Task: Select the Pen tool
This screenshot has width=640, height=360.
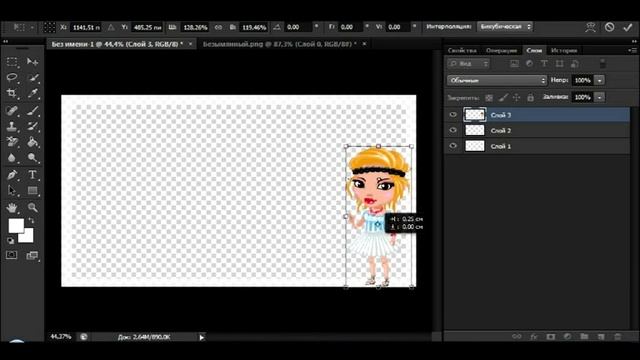Action: point(12,175)
